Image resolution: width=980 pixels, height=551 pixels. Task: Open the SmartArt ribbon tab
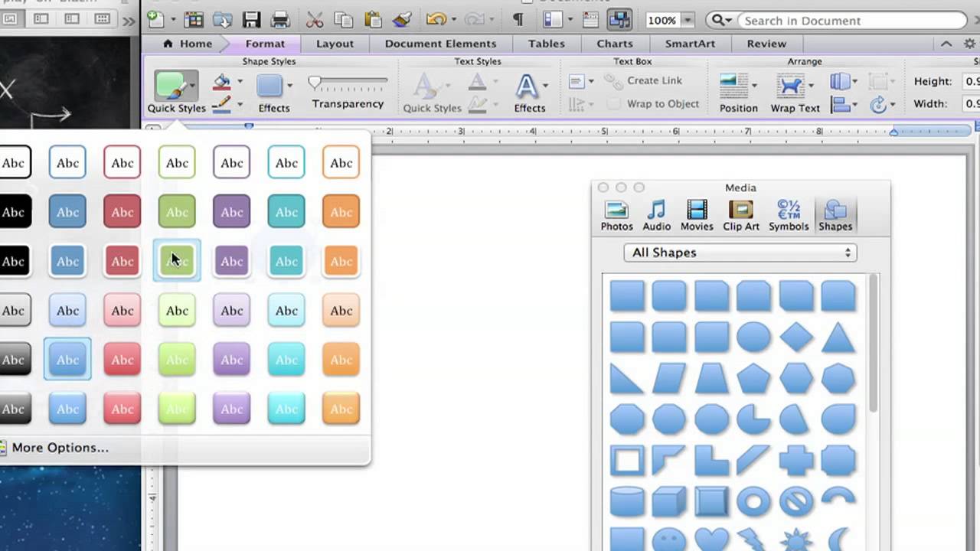click(x=690, y=44)
